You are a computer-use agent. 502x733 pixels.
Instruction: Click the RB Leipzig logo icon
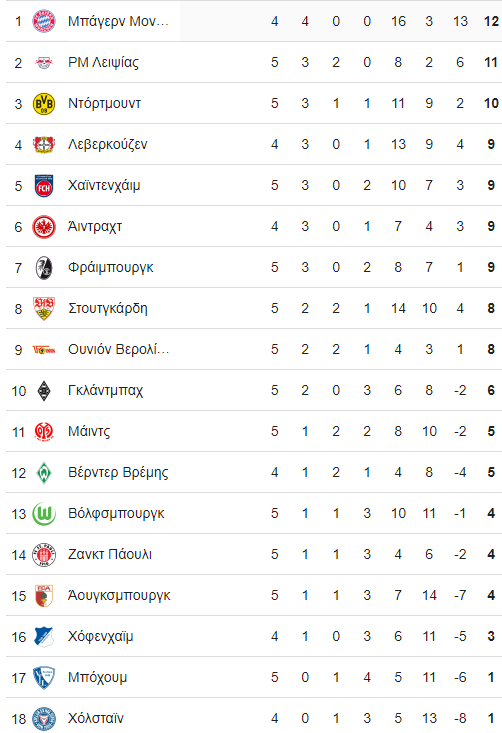coord(44,63)
